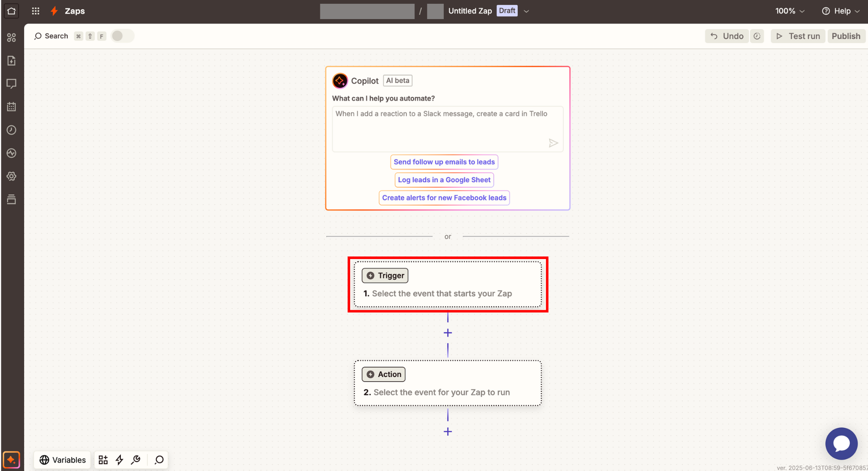This screenshot has height=471, width=868.
Task: Open the calendar icon in left sidebar
Action: (11, 107)
